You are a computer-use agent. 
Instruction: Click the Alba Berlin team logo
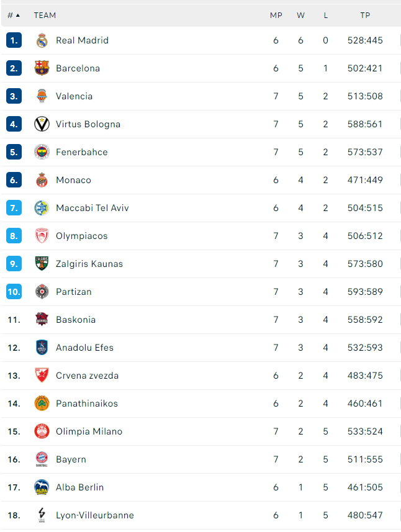(42, 487)
